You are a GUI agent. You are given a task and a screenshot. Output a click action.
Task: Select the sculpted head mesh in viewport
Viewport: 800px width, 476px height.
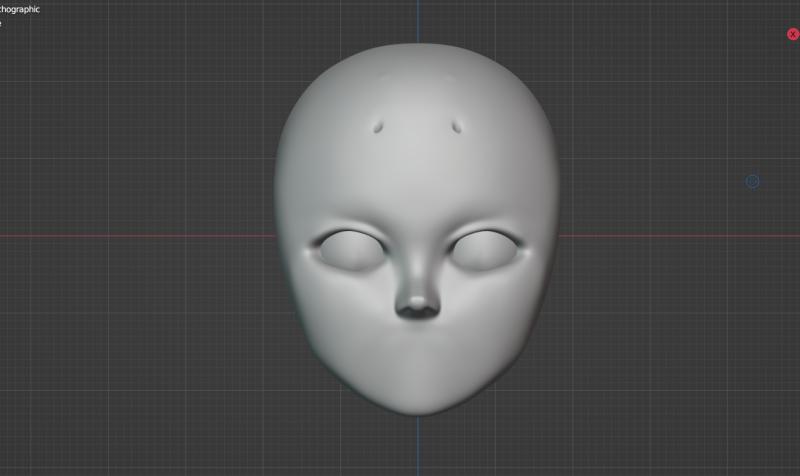pos(417,229)
